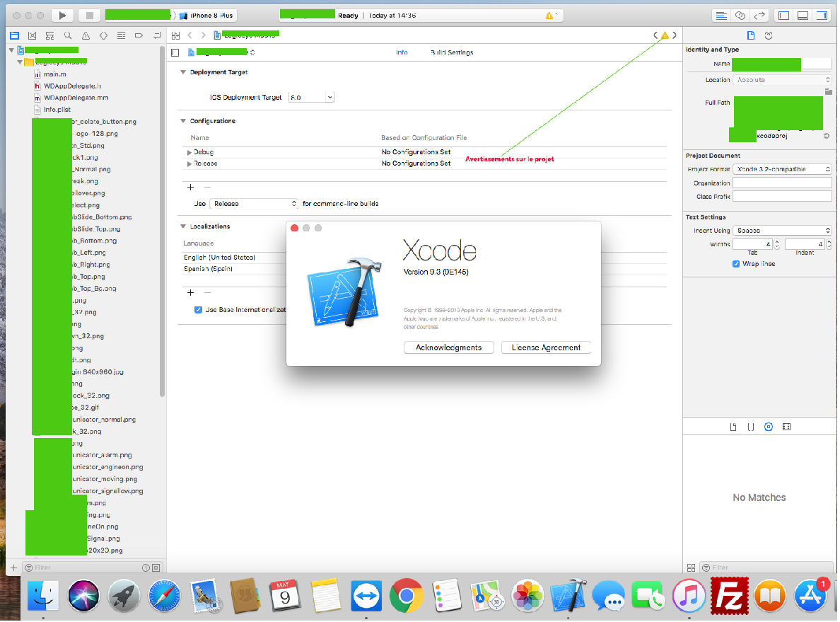840x622 pixels.
Task: Hide the Navigator panel
Action: point(783,16)
